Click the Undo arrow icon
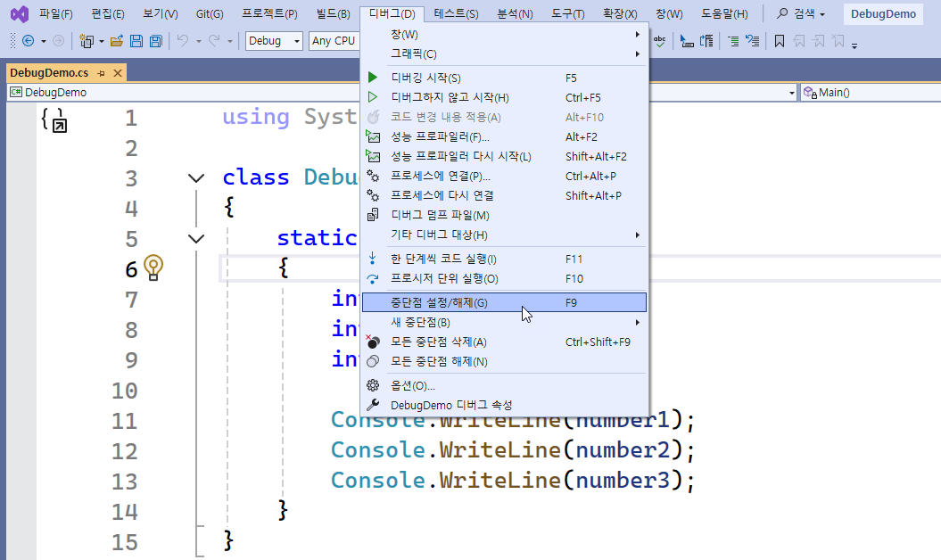941x560 pixels. click(x=182, y=41)
